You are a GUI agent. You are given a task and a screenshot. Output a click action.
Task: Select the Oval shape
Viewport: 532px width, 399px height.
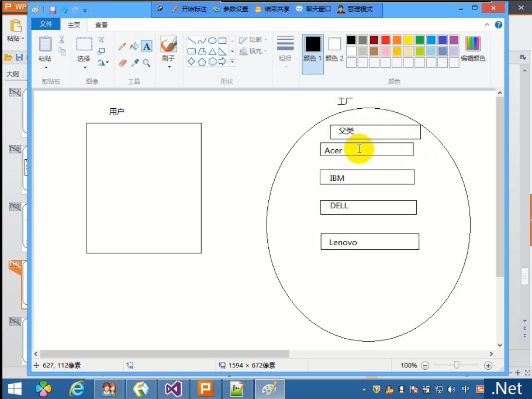click(212, 41)
